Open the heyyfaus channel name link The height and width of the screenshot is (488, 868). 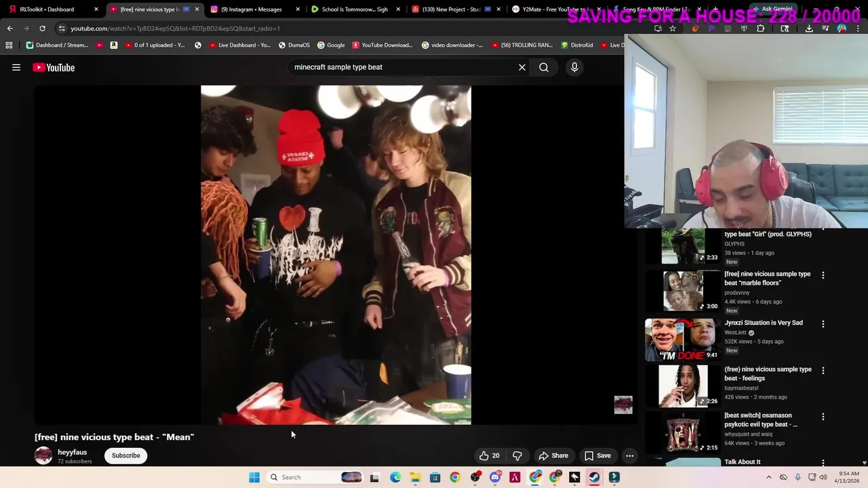coord(72,452)
